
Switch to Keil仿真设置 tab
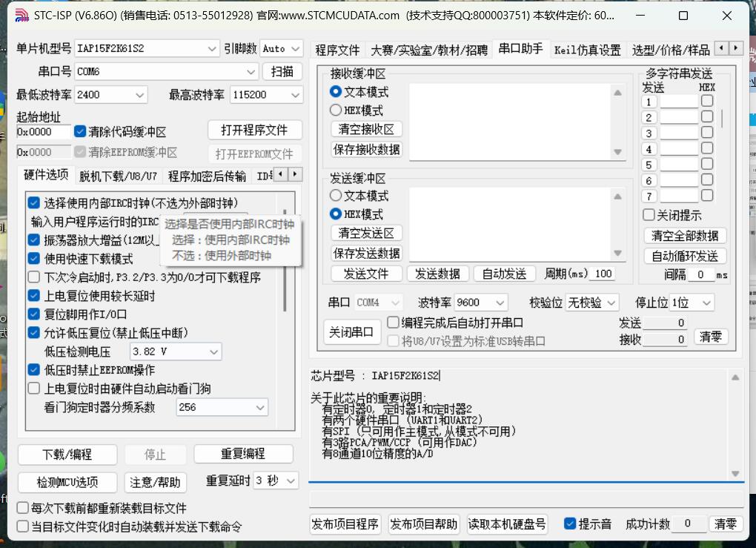point(587,50)
